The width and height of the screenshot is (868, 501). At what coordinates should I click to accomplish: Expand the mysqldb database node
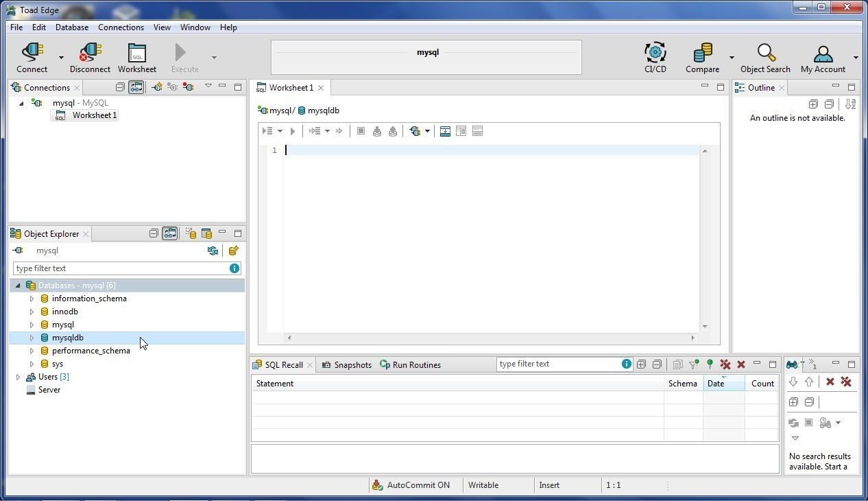[x=32, y=338]
